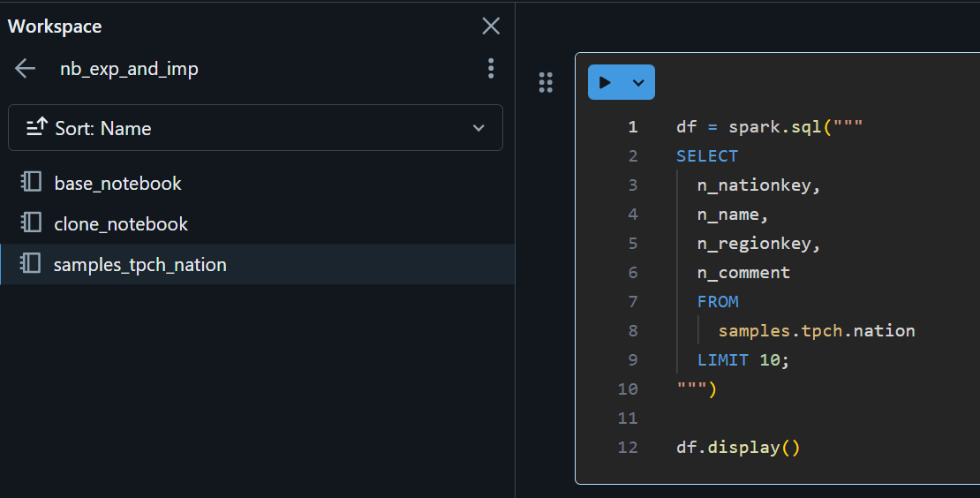Viewport: 980px width, 498px height.
Task: Click the sort order icon
Action: click(36, 128)
